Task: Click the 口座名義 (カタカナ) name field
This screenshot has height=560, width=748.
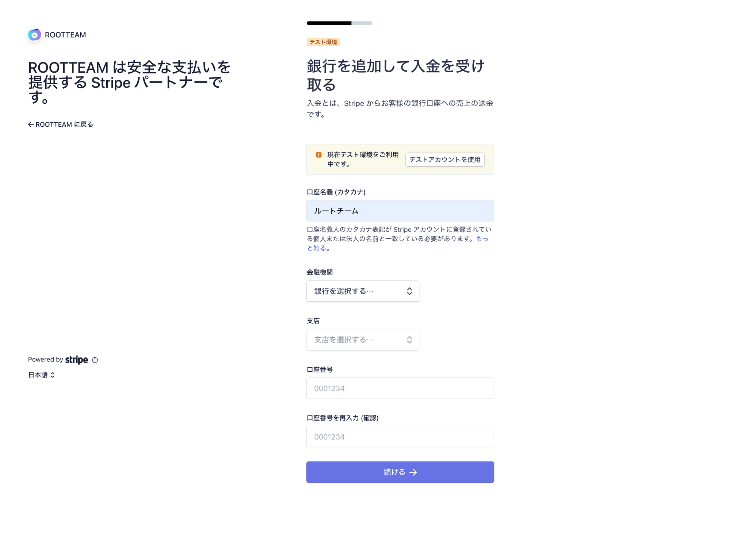Action: click(400, 211)
